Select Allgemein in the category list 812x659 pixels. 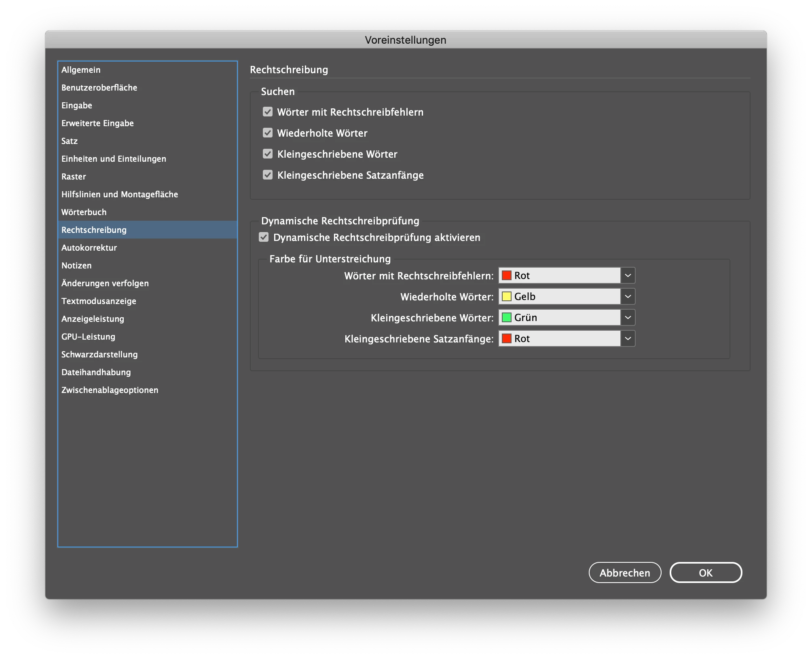pyautogui.click(x=81, y=70)
